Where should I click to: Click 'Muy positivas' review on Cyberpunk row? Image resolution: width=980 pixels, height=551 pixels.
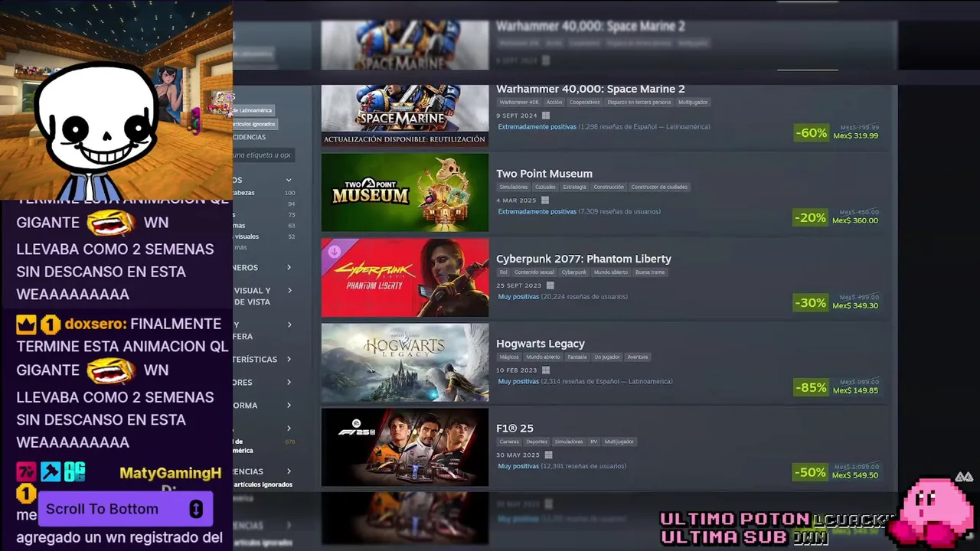(x=519, y=297)
